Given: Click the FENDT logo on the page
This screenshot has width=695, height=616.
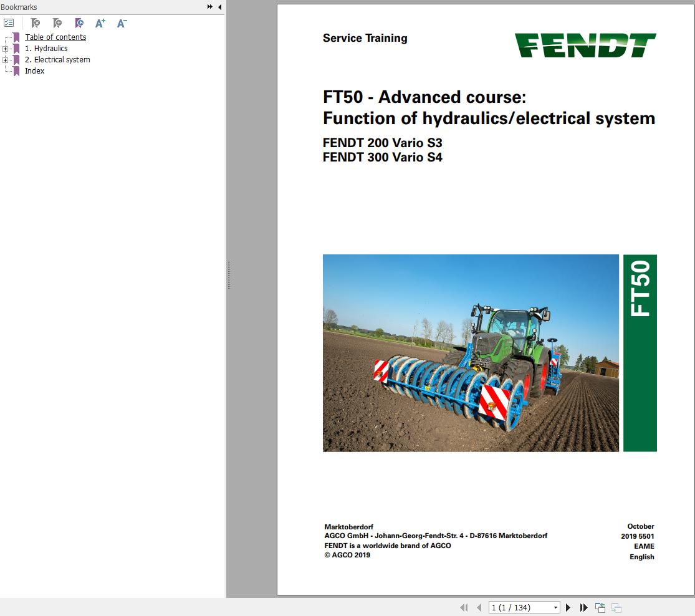Looking at the screenshot, I should click(x=585, y=46).
